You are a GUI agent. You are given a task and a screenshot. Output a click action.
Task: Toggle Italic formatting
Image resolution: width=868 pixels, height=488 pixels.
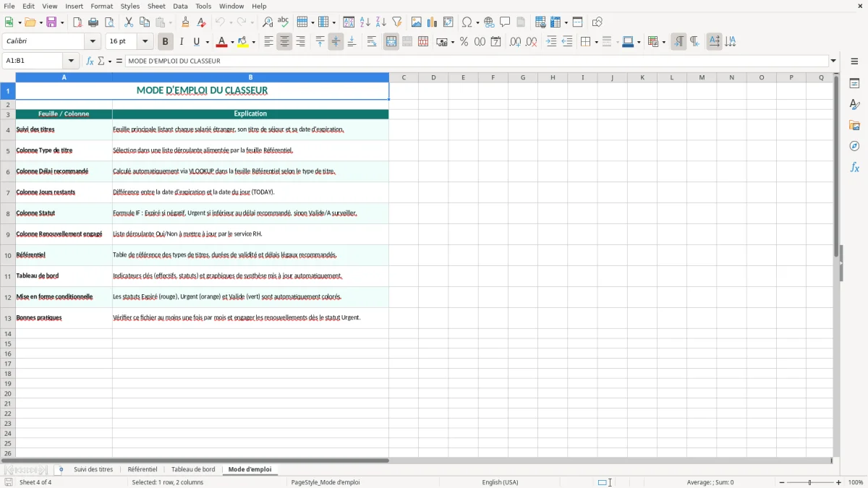click(x=182, y=42)
